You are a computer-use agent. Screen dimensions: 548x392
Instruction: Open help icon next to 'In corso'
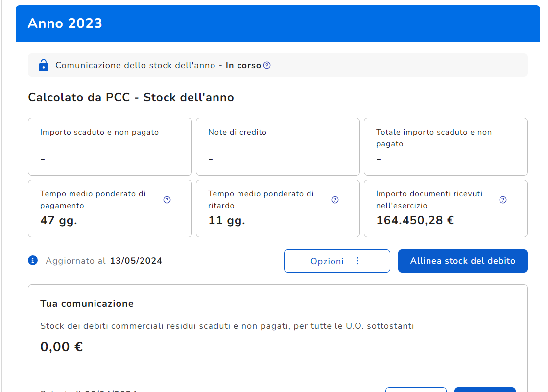click(267, 65)
